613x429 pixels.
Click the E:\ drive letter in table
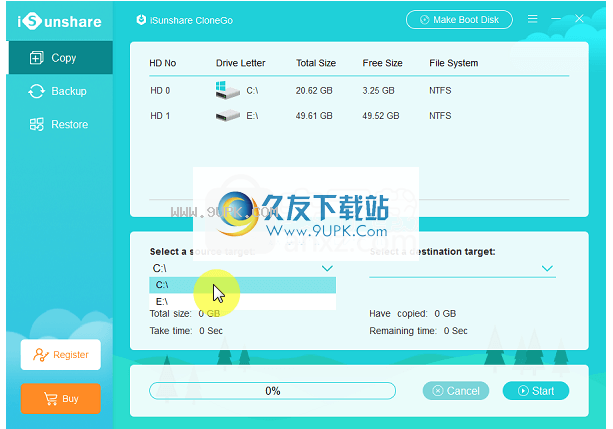[x=252, y=116]
